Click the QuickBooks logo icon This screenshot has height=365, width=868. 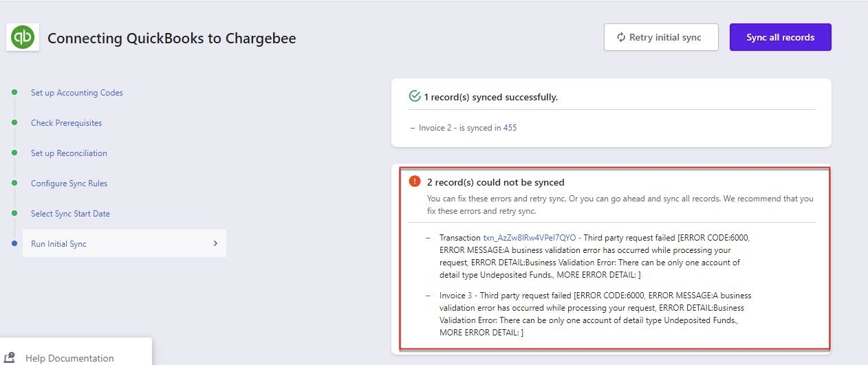click(x=23, y=37)
